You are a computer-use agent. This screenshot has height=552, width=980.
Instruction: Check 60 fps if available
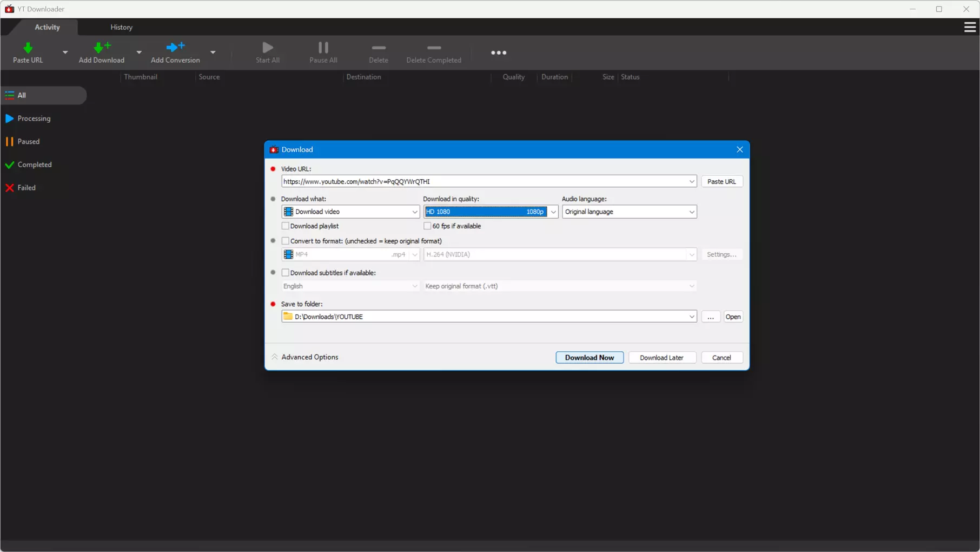click(x=427, y=226)
